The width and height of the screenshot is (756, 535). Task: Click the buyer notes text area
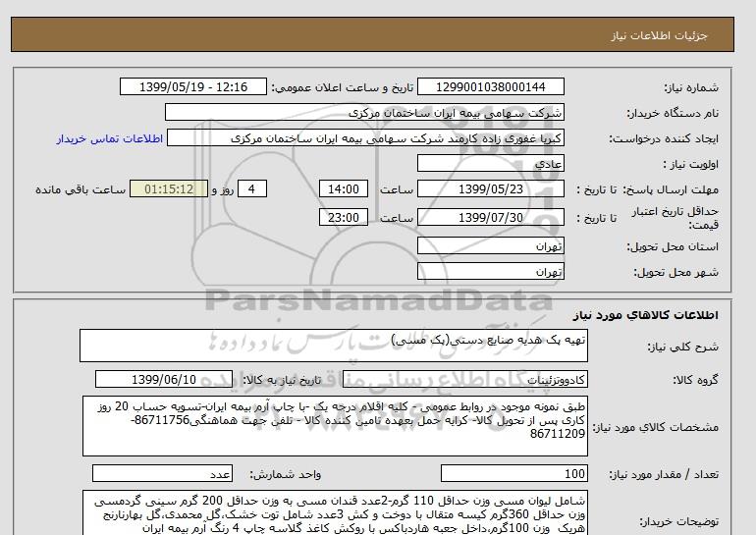tap(335, 512)
